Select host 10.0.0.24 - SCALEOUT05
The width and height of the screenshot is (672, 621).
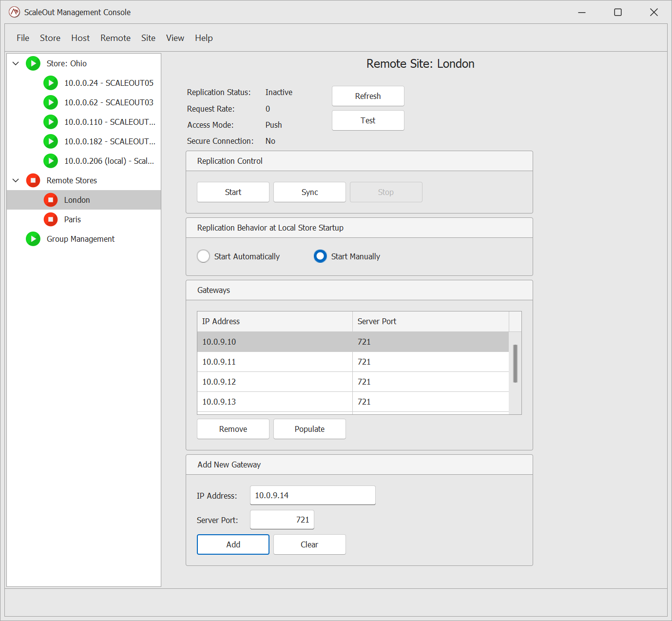pos(84,83)
